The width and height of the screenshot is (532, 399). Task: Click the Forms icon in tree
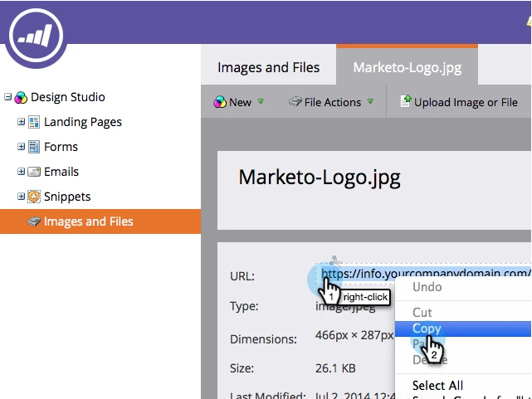[x=34, y=147]
